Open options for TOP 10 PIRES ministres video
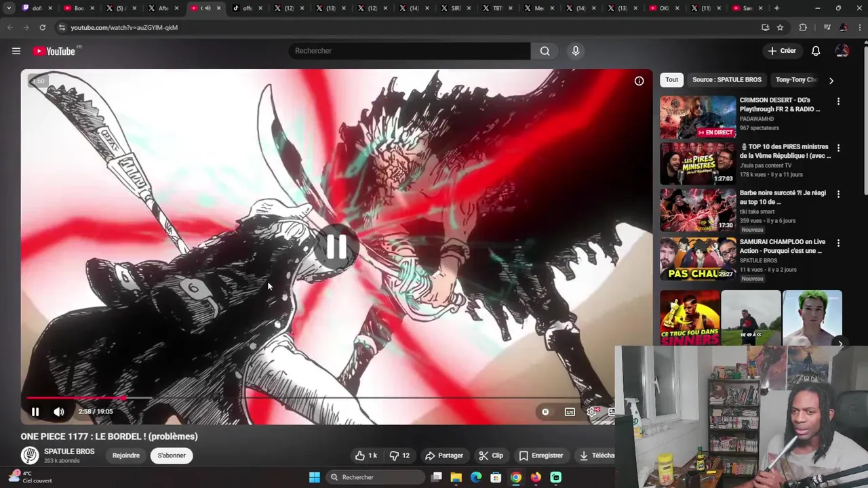Screen dimensions: 868x488 [838, 148]
